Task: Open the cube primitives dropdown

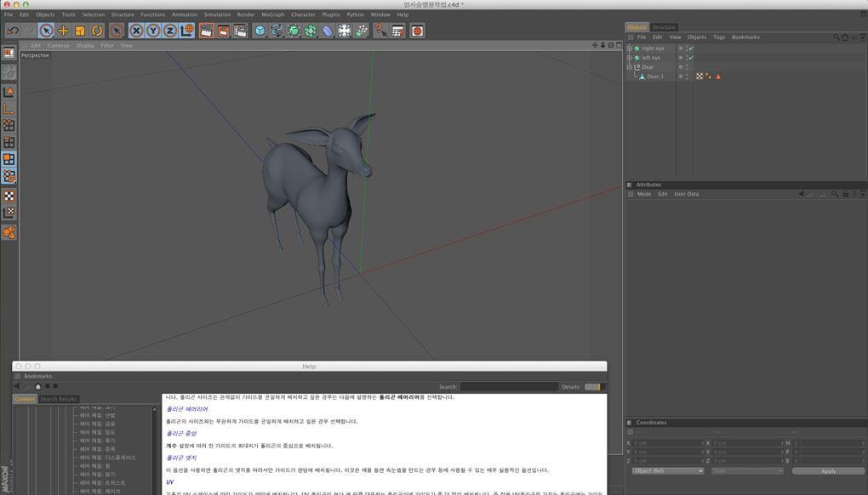Action: point(260,31)
